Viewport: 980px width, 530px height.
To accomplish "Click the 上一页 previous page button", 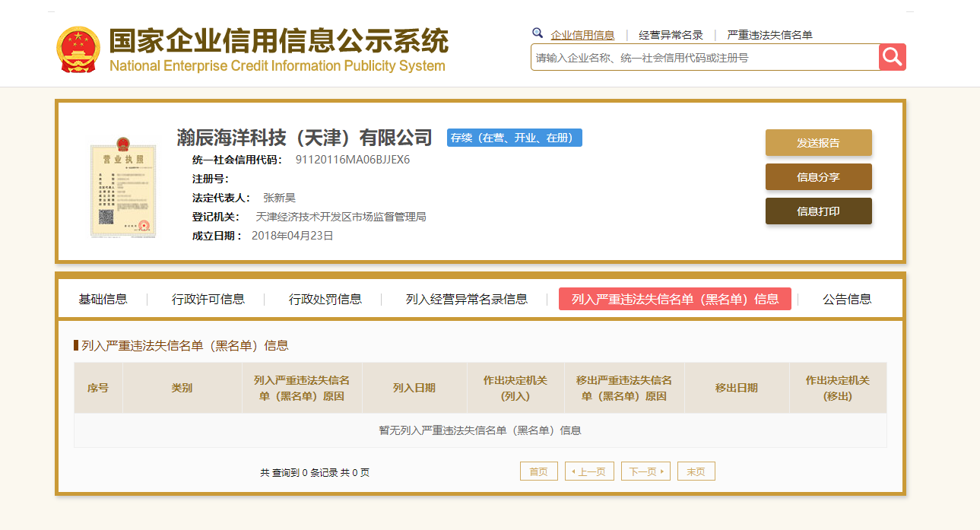I will (x=589, y=471).
